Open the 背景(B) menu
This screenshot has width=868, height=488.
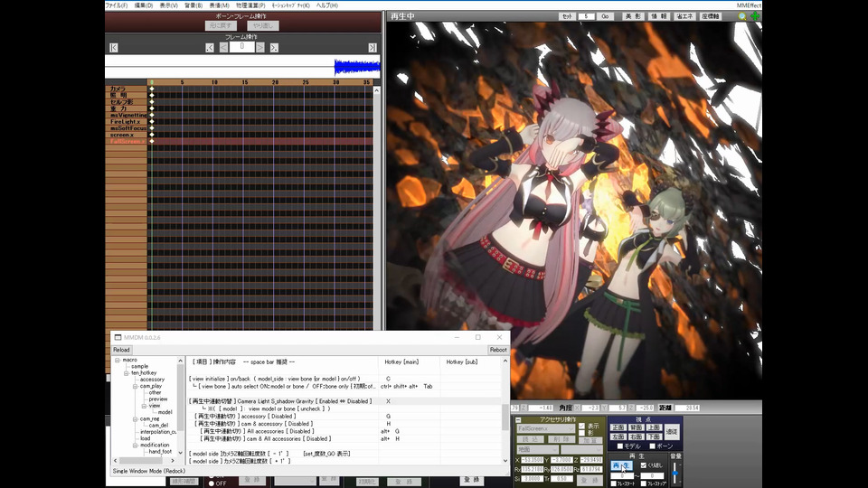(x=193, y=5)
